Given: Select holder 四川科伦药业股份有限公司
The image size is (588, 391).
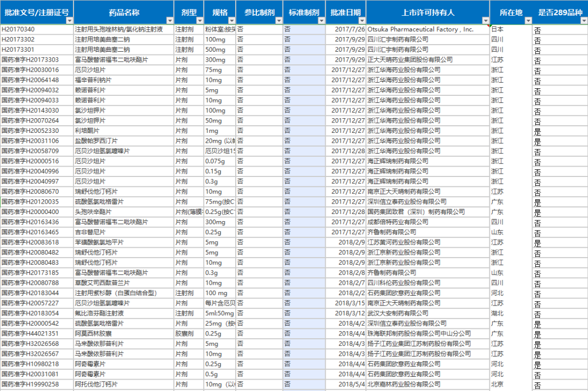Looking at the screenshot, I should click(x=428, y=283).
